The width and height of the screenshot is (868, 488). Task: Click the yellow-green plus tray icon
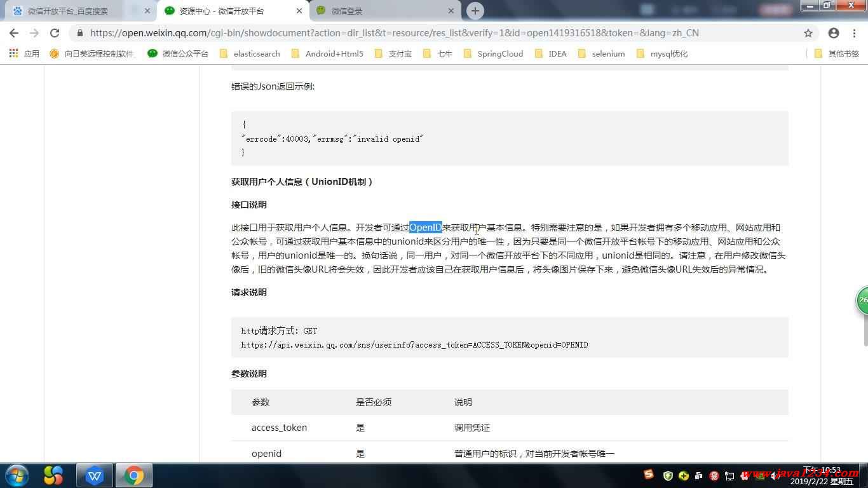point(684,475)
